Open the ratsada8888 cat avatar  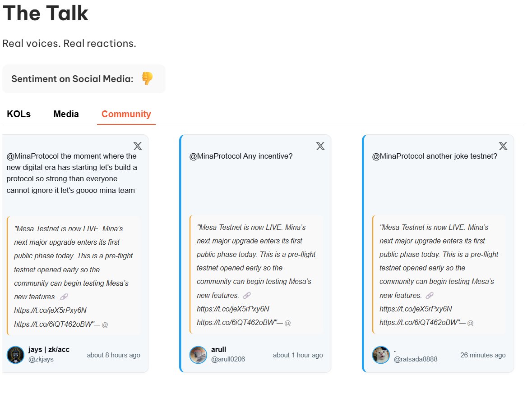(381, 355)
